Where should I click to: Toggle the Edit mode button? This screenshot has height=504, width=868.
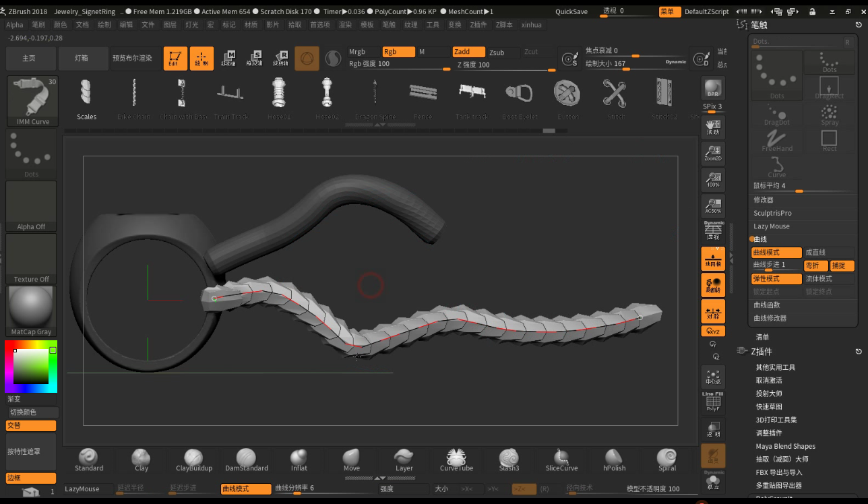point(175,59)
